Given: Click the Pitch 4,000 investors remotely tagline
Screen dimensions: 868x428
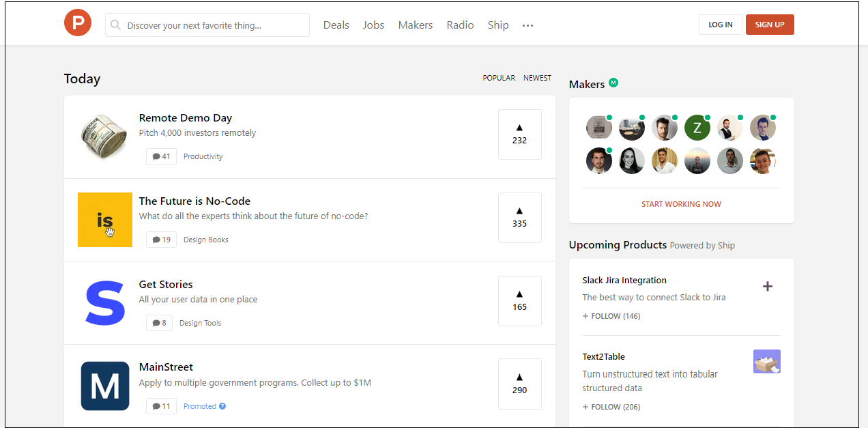Looking at the screenshot, I should coord(198,133).
